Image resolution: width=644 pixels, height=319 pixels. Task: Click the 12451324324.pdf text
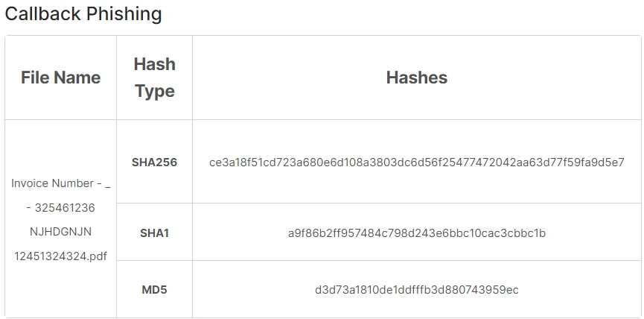click(60, 256)
